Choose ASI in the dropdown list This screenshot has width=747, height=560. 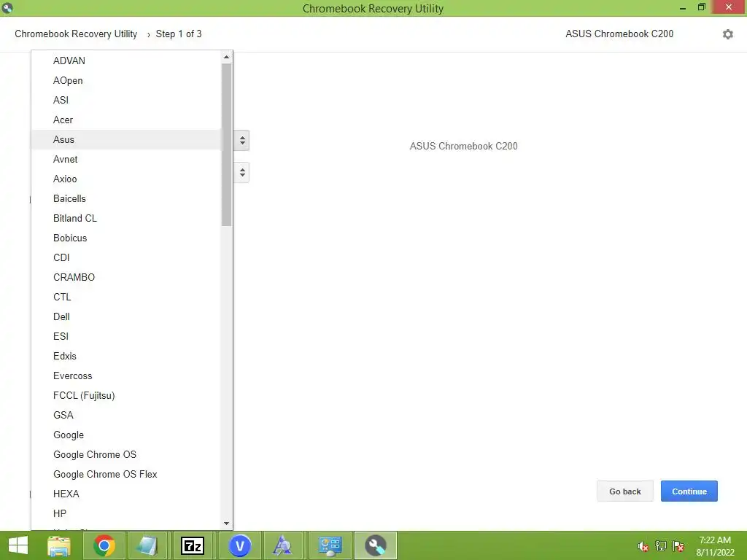(x=126, y=100)
